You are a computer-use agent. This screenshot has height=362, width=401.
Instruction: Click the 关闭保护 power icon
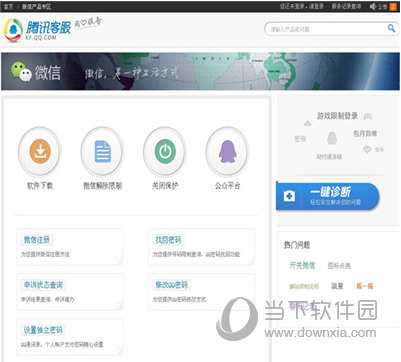165,152
